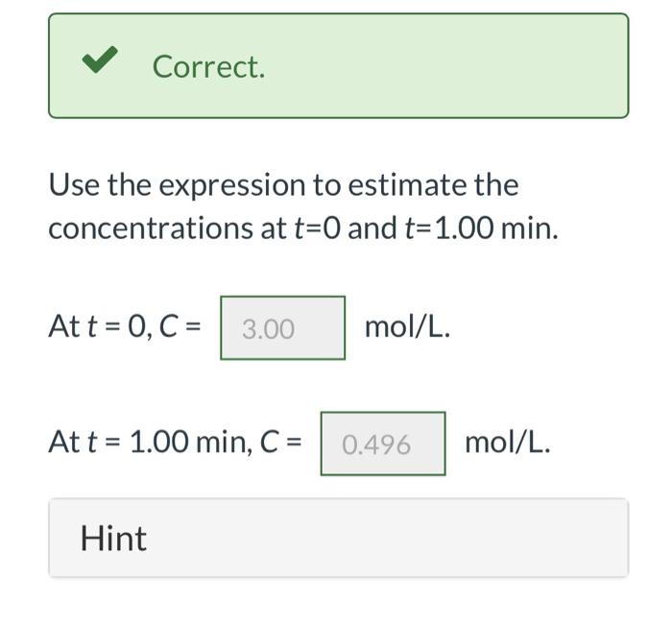Screen dimensions: 672x625
Task: Expand the Hint panel
Action: tap(339, 538)
